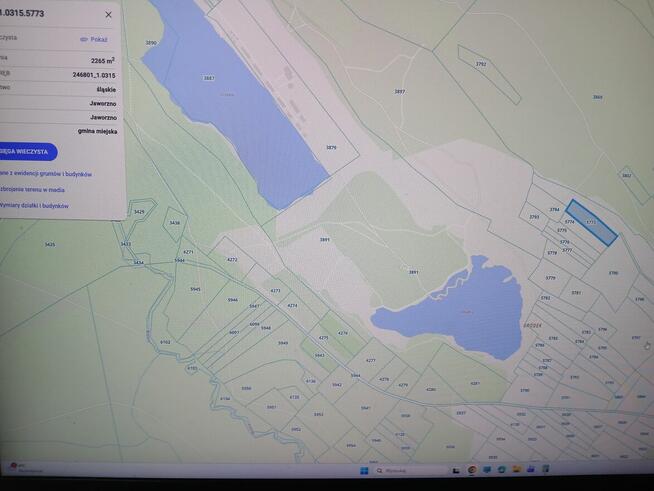Close the parcel information panel
654x491 pixels.
[x=108, y=15]
